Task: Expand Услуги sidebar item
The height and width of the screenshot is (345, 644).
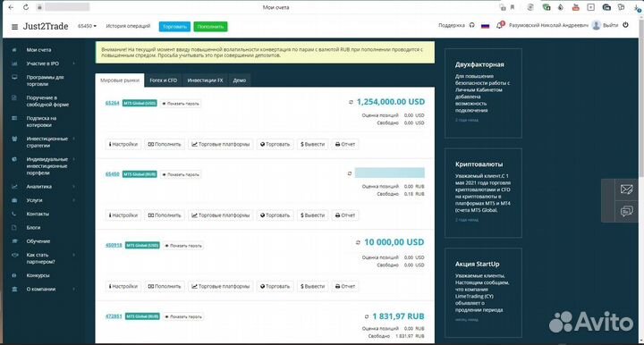Action: [x=34, y=200]
